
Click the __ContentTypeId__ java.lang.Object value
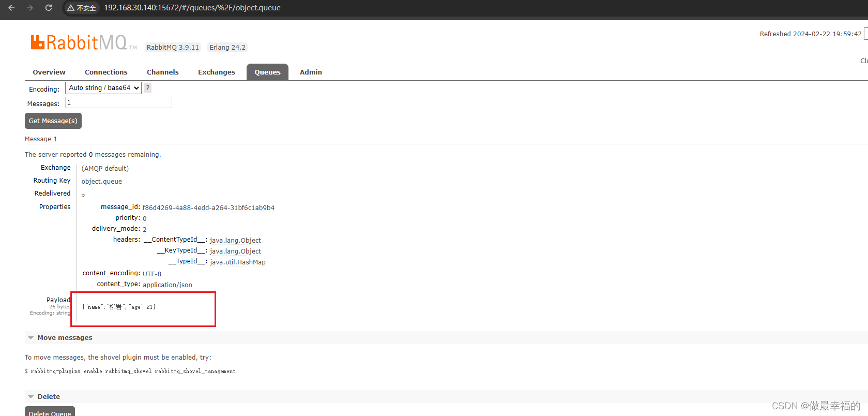point(235,241)
